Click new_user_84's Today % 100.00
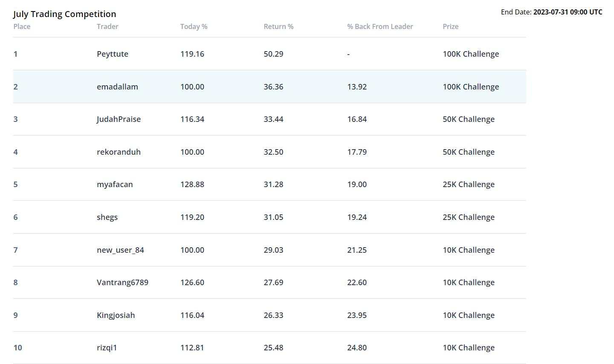Image resolution: width=614 pixels, height=364 pixels. tap(192, 250)
